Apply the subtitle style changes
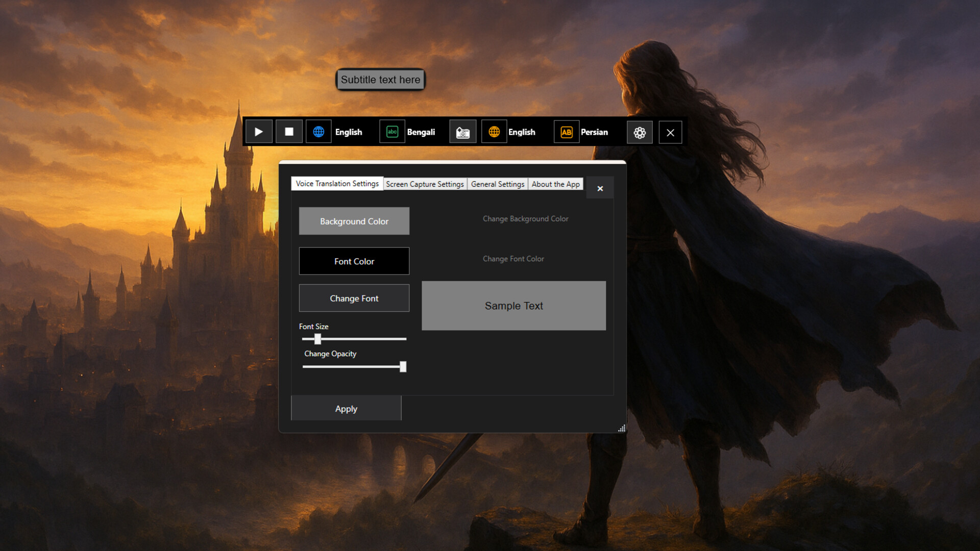 point(346,408)
